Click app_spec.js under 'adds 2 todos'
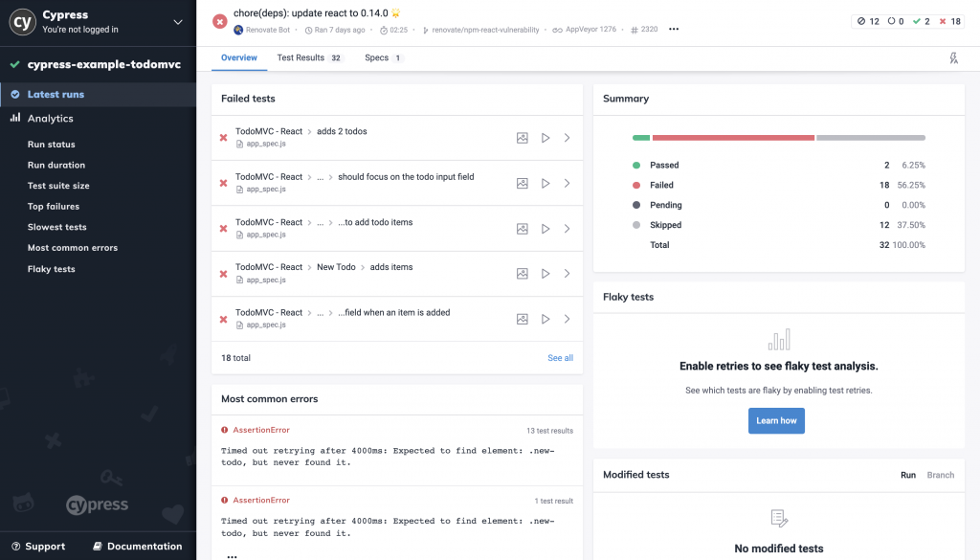 pyautogui.click(x=266, y=144)
